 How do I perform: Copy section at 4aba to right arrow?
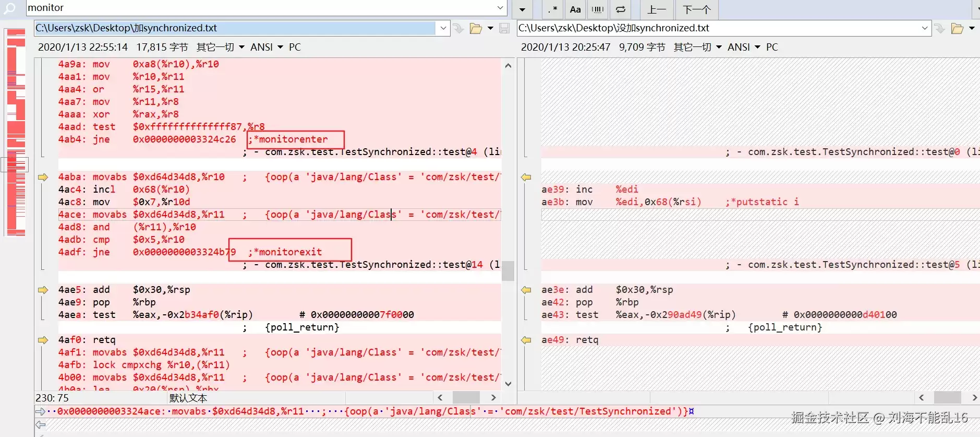click(43, 177)
